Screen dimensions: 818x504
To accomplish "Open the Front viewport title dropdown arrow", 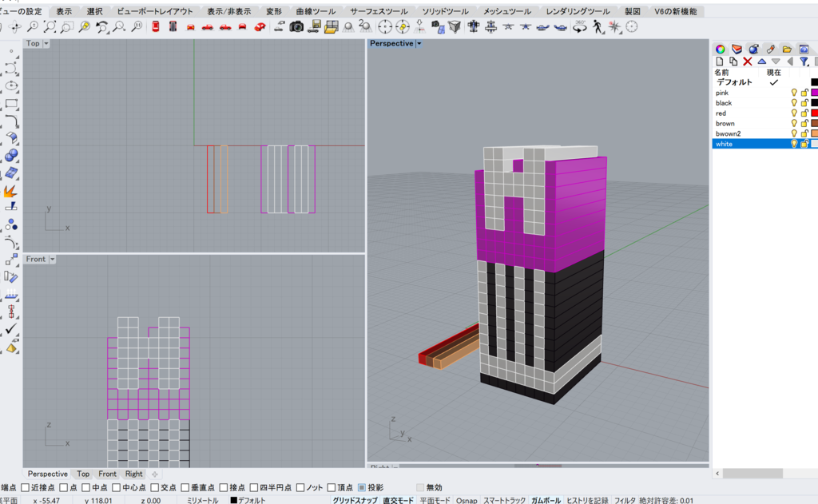I will [52, 260].
